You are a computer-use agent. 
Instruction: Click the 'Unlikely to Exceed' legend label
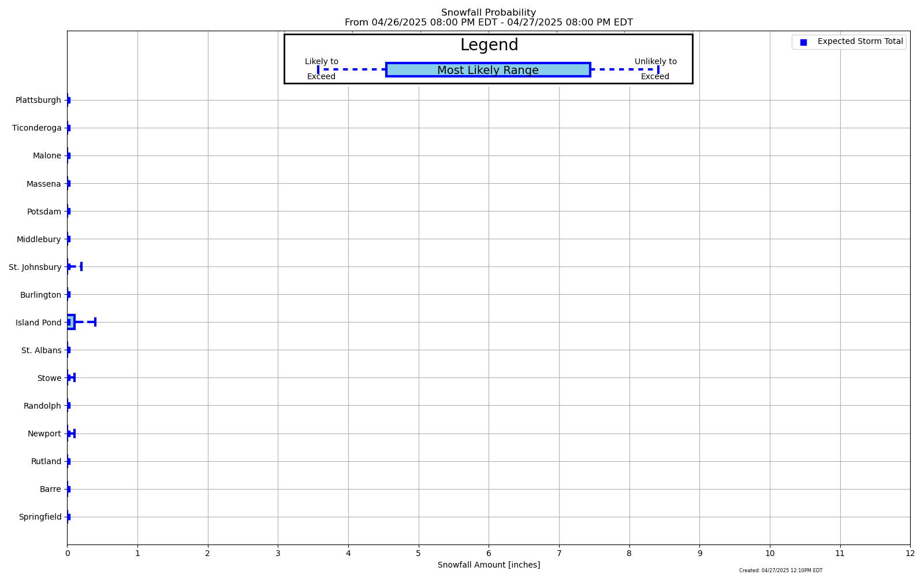point(655,69)
